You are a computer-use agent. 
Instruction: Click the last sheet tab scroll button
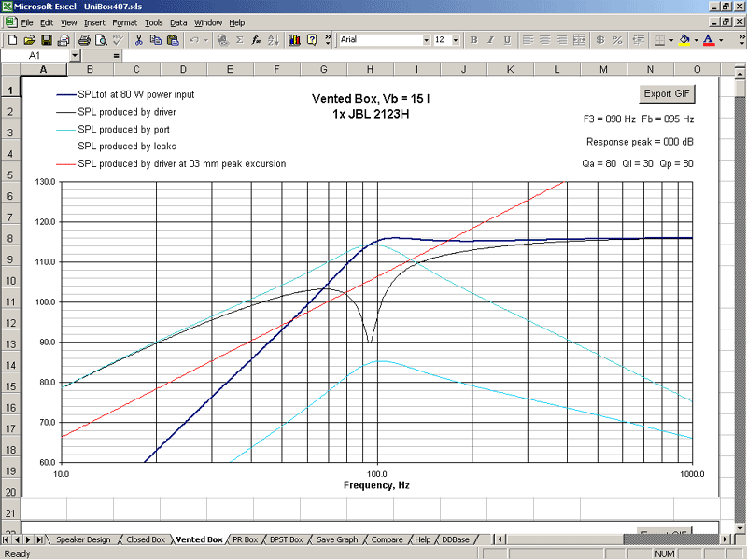(x=39, y=539)
